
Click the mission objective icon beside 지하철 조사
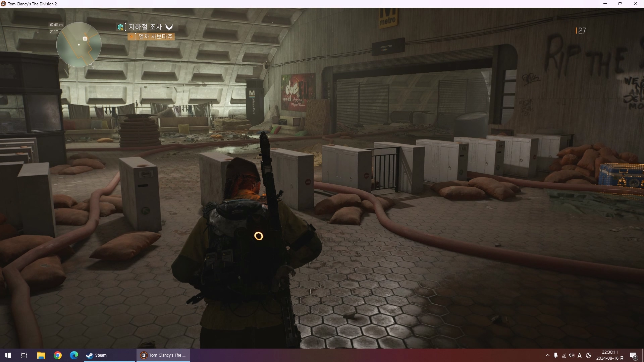pyautogui.click(x=120, y=27)
